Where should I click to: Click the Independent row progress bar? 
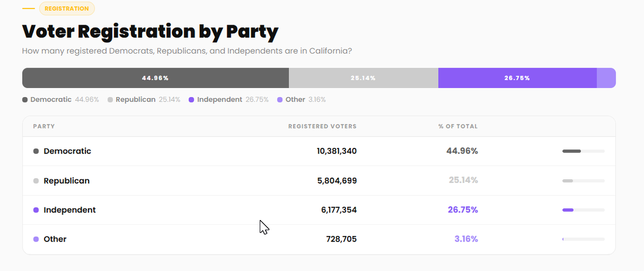click(x=583, y=210)
